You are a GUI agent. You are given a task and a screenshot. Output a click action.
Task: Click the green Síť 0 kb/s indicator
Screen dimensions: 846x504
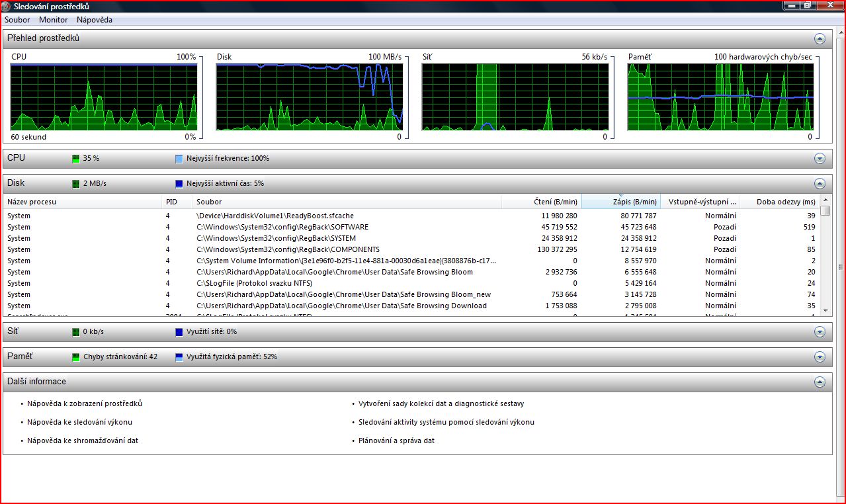pyautogui.click(x=76, y=332)
